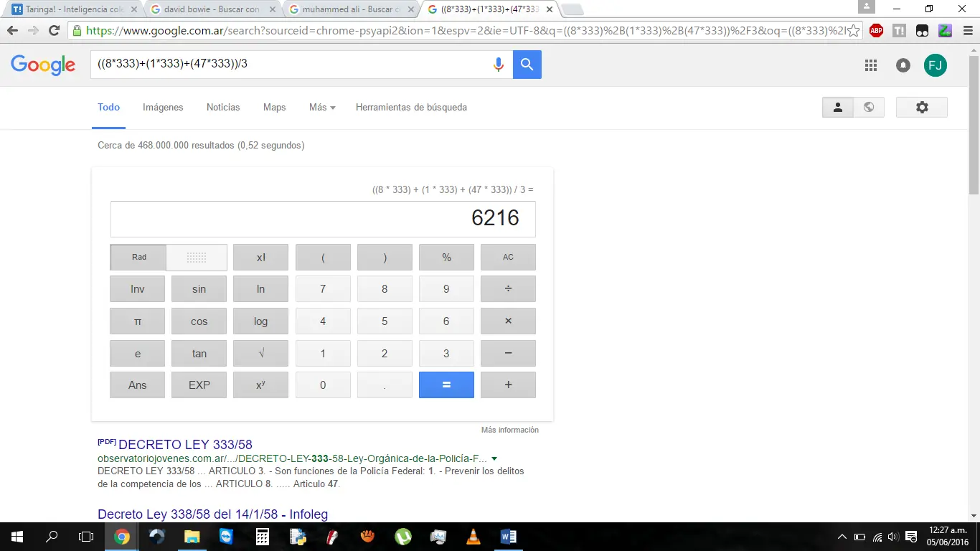
Task: Click the Chrome address bar URL
Action: click(x=465, y=31)
